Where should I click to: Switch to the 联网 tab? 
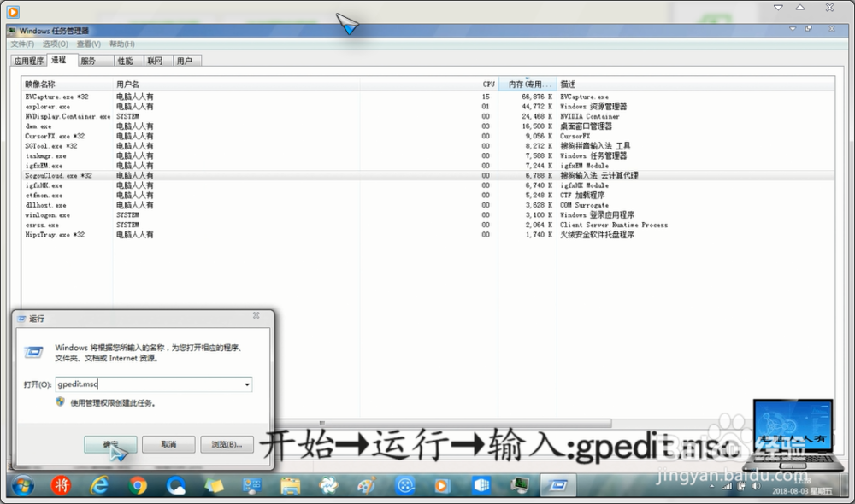click(158, 61)
